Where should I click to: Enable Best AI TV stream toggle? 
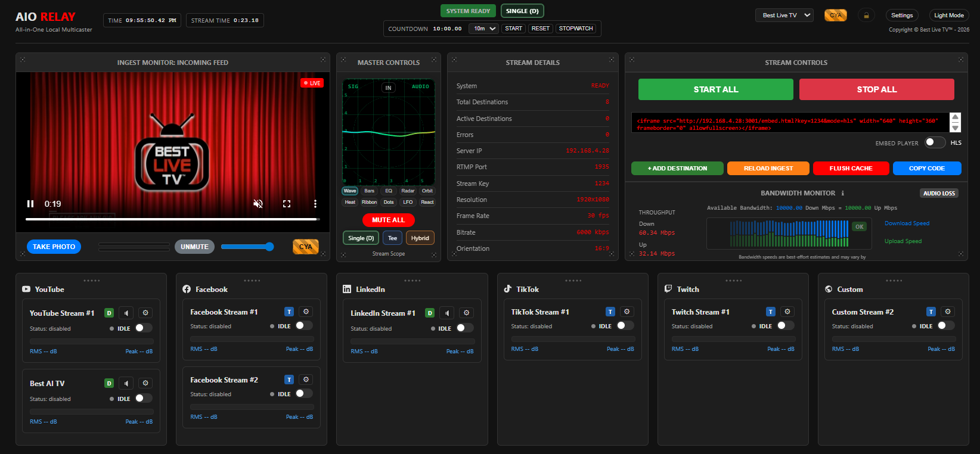[143, 398]
